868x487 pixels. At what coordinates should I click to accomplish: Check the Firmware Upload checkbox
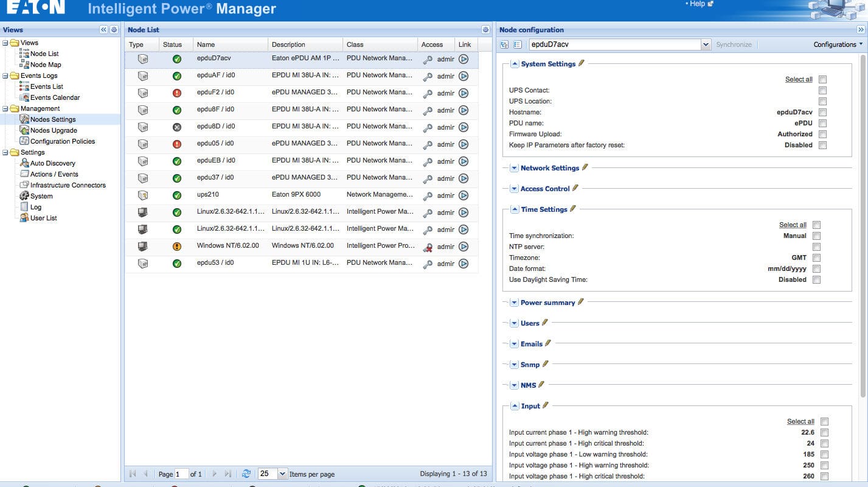coord(822,134)
